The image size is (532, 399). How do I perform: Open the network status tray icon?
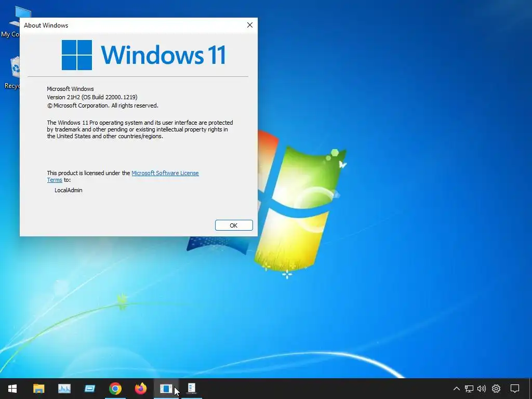click(x=469, y=389)
